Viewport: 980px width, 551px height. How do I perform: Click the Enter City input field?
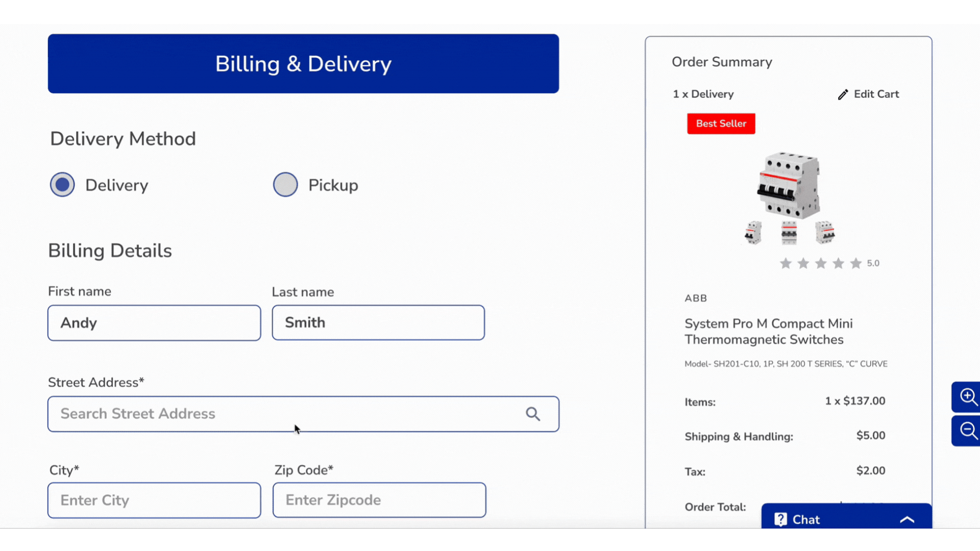154,500
